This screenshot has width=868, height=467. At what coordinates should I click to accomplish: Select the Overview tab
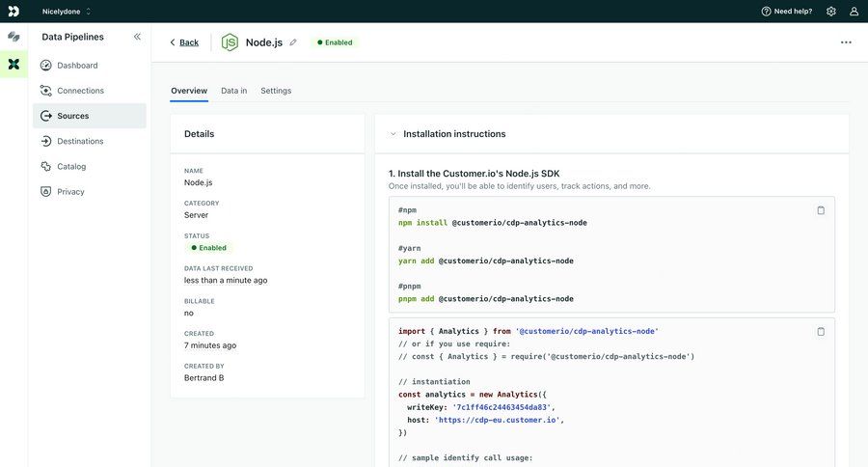pyautogui.click(x=189, y=91)
